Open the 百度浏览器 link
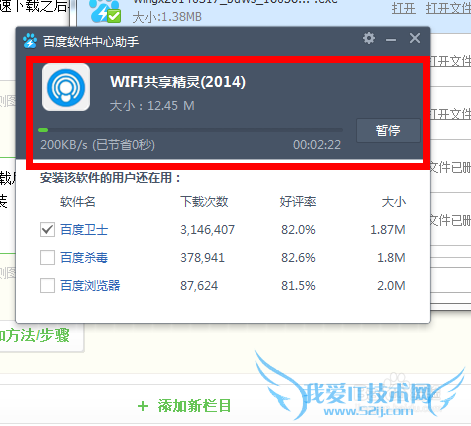This screenshot has height=426, width=471. tap(90, 286)
